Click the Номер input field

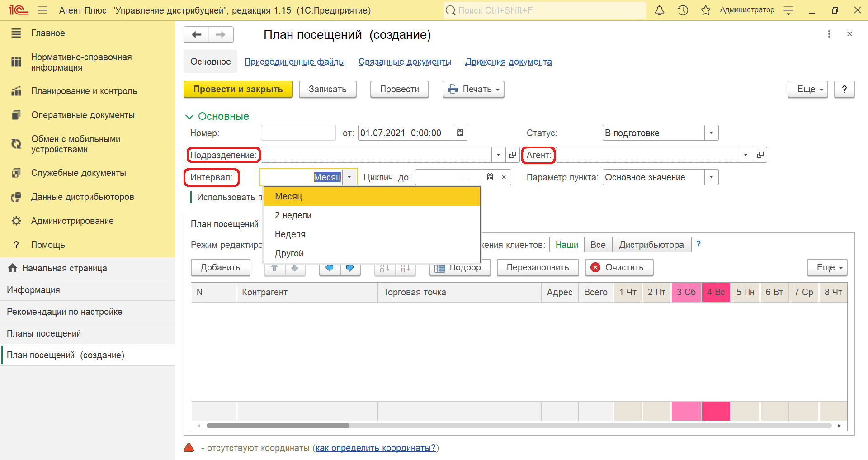pyautogui.click(x=298, y=133)
